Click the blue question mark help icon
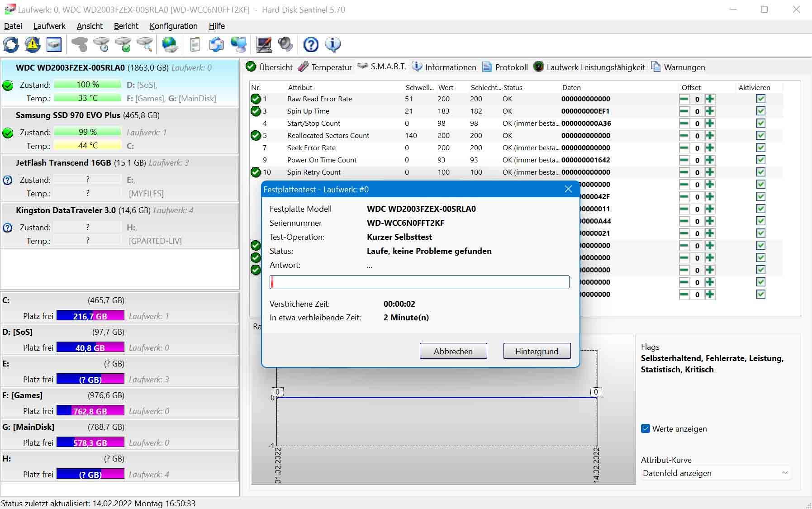The height and width of the screenshot is (509, 812). [311, 44]
